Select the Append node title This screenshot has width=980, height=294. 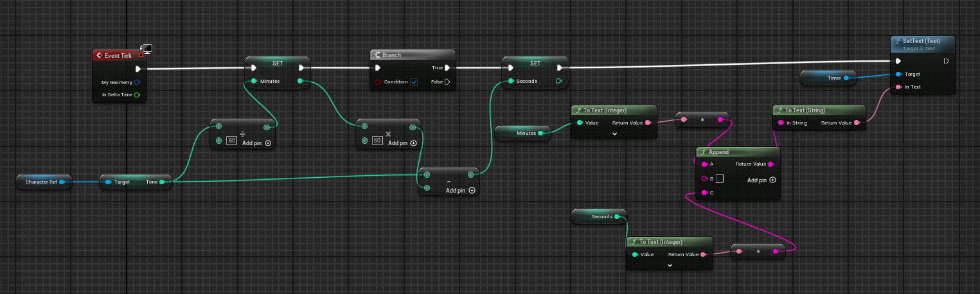[x=718, y=153]
